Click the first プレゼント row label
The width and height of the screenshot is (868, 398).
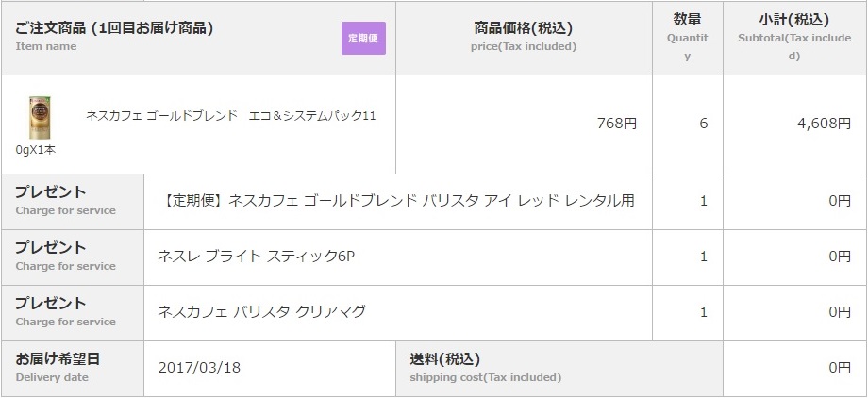coord(51,192)
